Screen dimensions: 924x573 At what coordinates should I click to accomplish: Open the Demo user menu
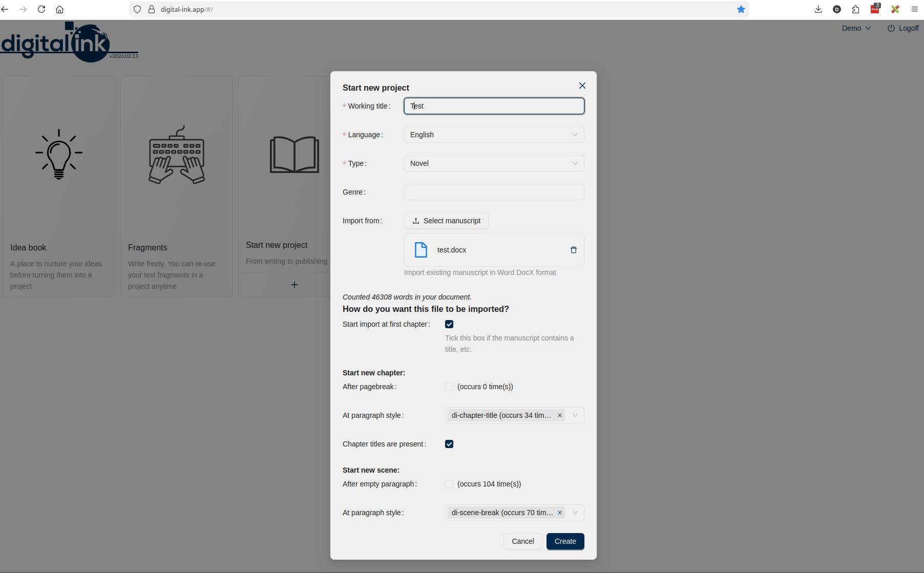point(855,28)
